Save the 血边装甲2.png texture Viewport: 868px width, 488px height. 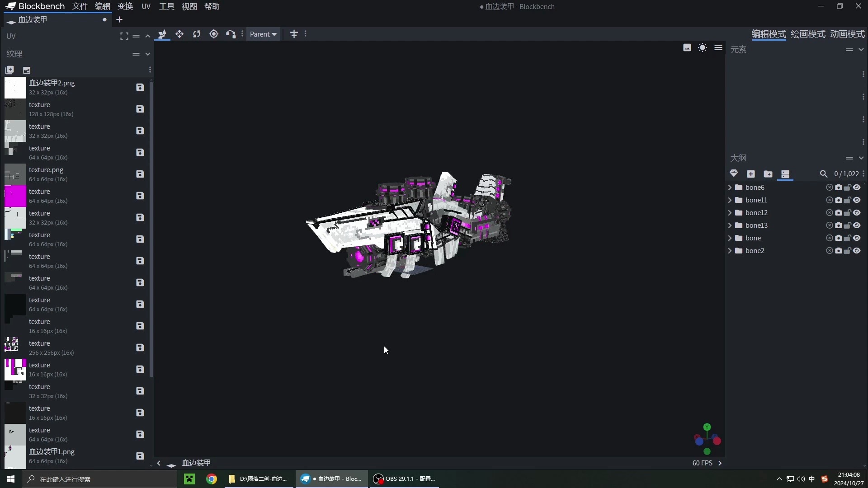pos(140,87)
